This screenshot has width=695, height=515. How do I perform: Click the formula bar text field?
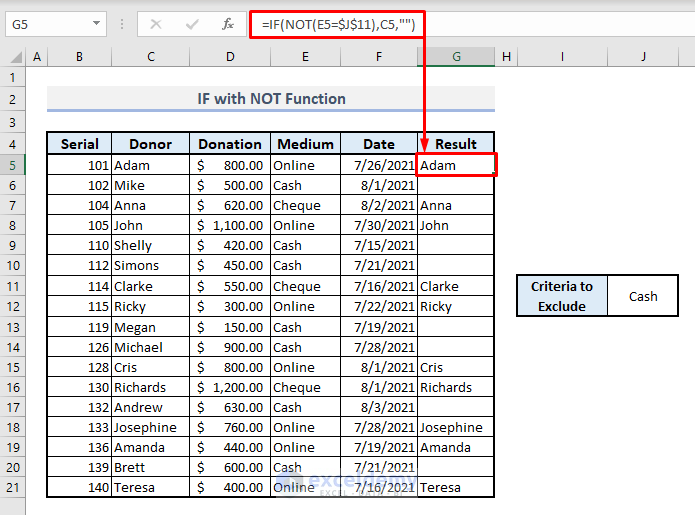(472, 24)
